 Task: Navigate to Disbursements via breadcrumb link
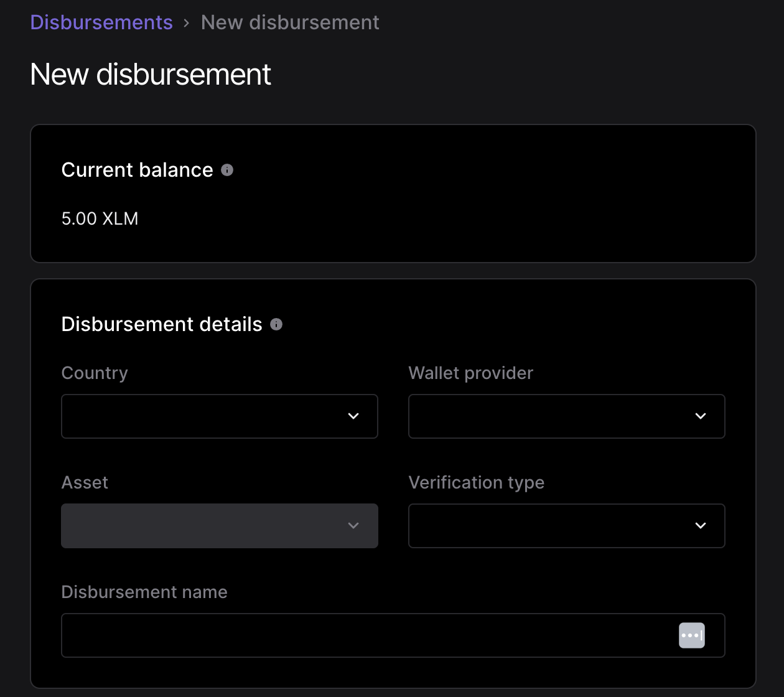tap(101, 22)
